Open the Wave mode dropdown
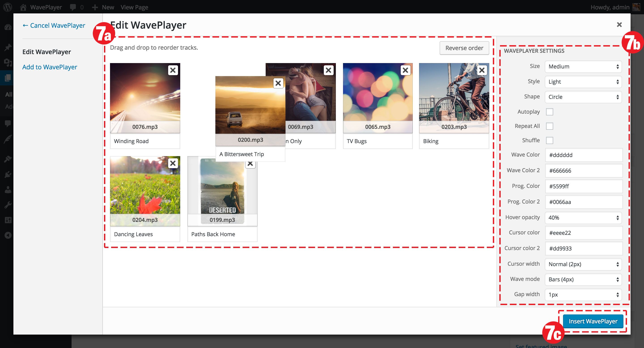Image resolution: width=644 pixels, height=348 pixels. click(583, 279)
